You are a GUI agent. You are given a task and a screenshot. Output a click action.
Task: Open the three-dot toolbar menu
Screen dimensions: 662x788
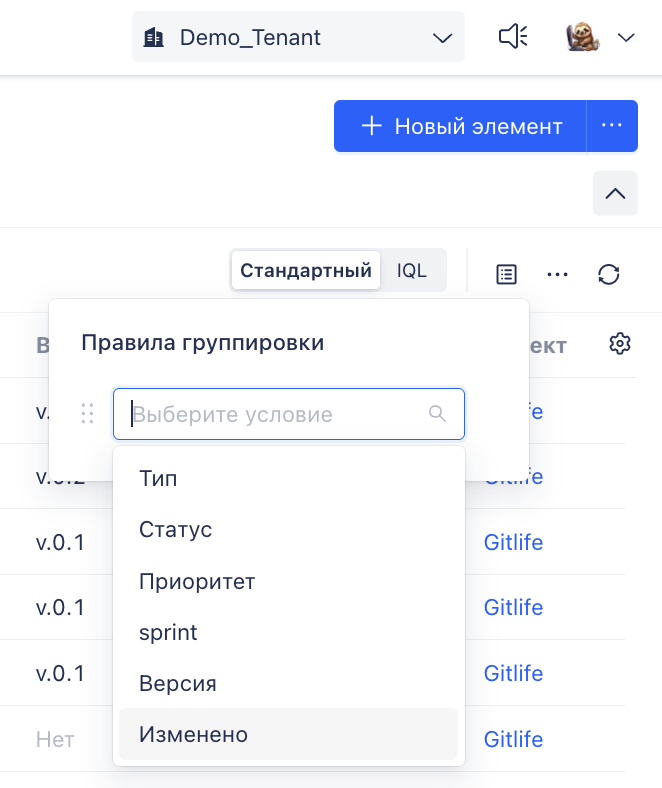pos(557,274)
